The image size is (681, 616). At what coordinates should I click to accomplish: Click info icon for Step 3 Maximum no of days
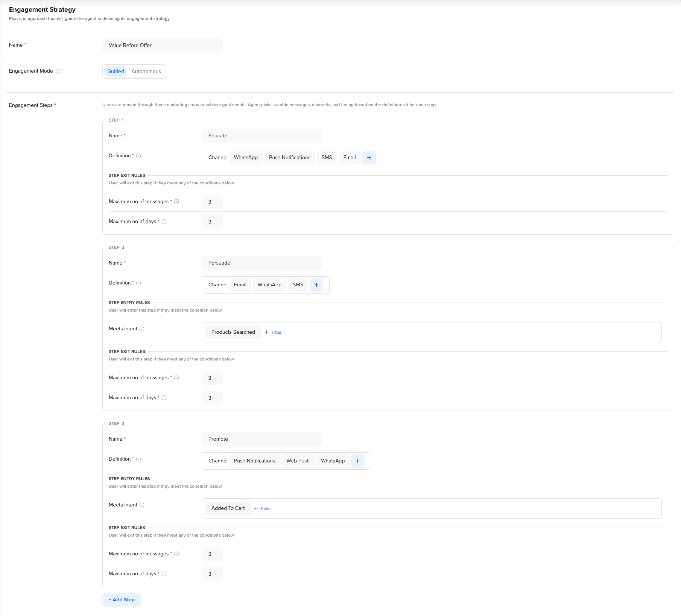coord(164,574)
